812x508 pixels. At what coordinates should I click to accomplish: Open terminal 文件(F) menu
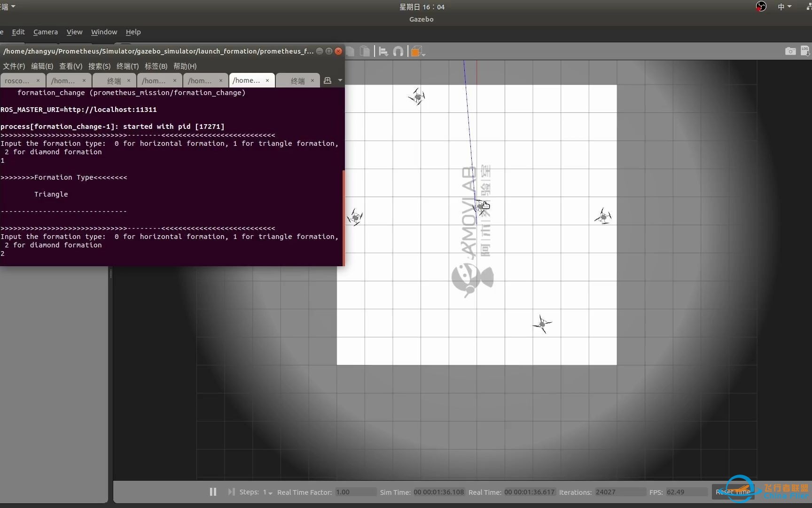click(x=14, y=66)
